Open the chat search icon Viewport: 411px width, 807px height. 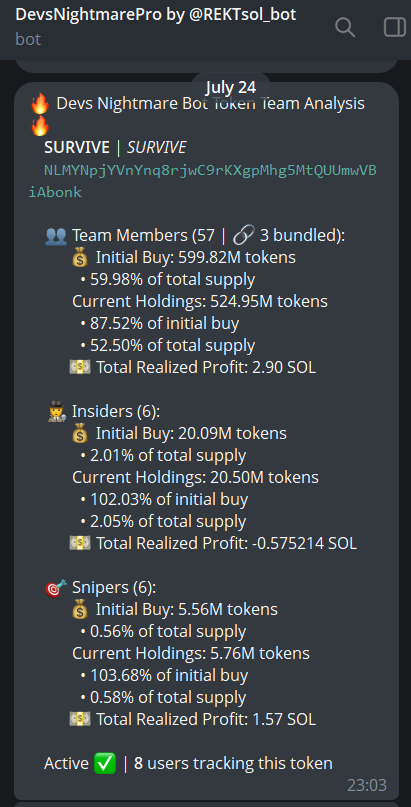click(x=345, y=27)
